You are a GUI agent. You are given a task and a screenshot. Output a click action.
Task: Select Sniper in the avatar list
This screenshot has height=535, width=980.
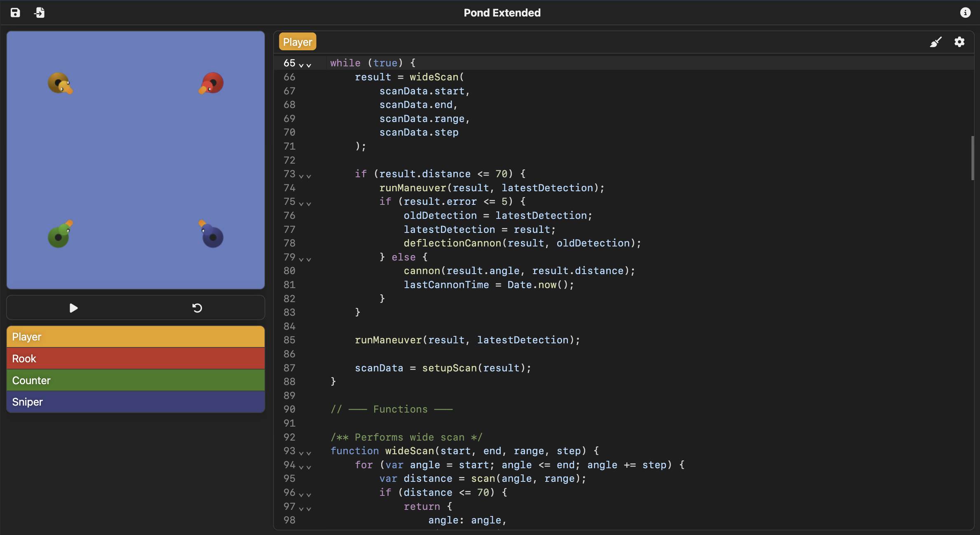136,402
